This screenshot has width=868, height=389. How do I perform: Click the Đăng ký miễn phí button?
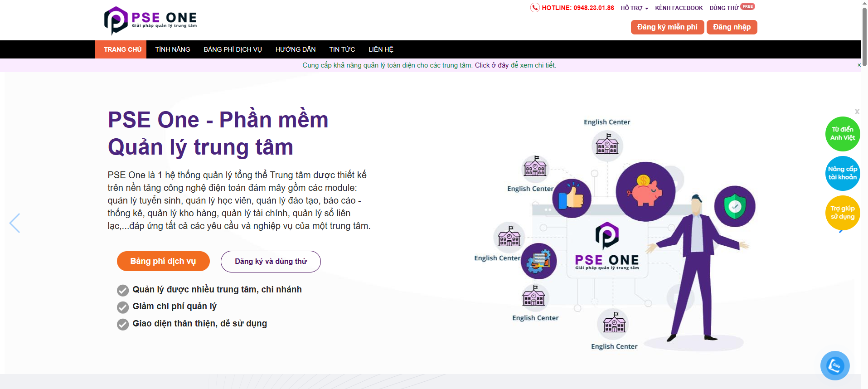point(667,27)
